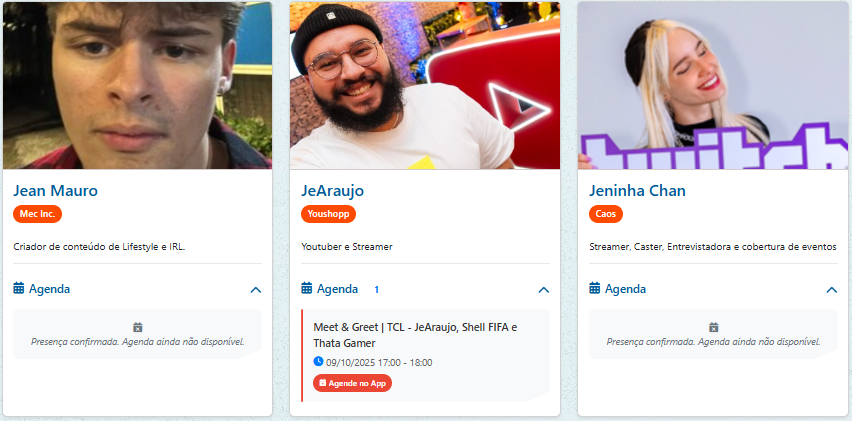
Task: Click the calendar icon in Jean Mauro's Agenda
Action: pos(19,288)
